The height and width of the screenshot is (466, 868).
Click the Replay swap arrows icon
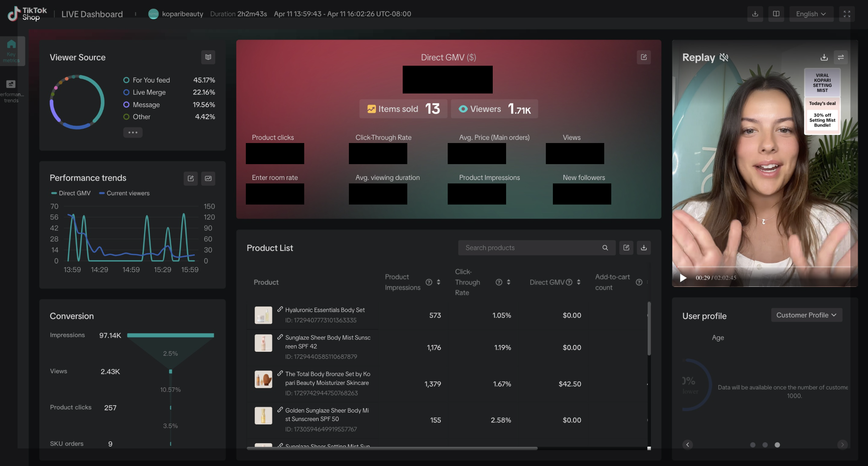pos(841,57)
